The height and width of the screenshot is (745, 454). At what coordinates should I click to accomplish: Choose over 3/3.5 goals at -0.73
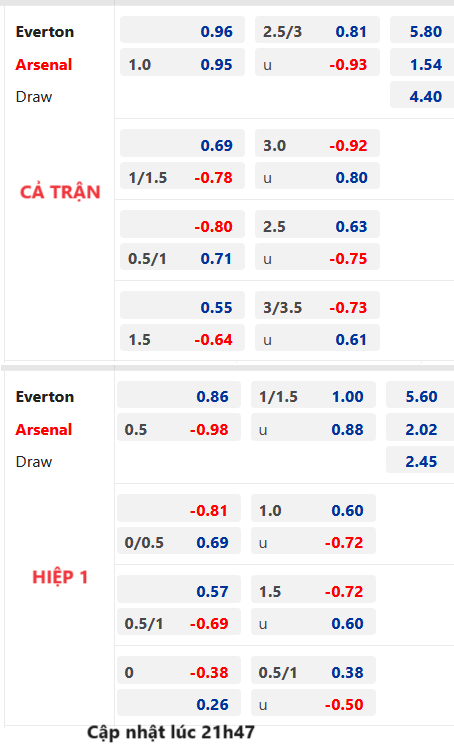click(x=317, y=306)
